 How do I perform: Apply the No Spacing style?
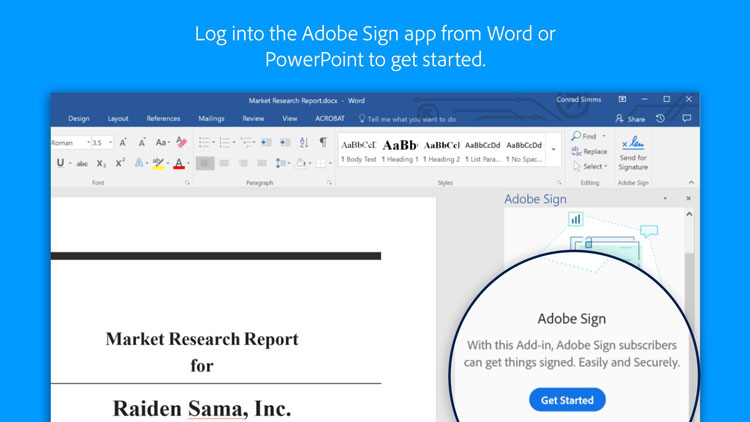pos(524,151)
